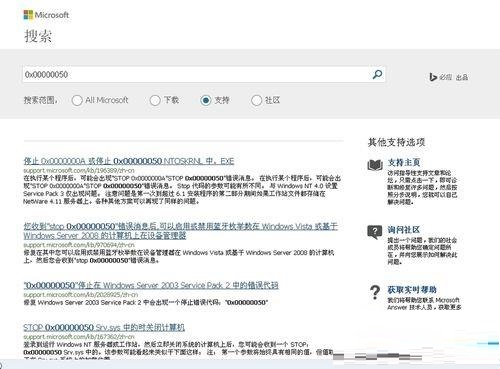Click the question bubble icon beside 询问社区
This screenshot has height=369, width=500.
(375, 232)
